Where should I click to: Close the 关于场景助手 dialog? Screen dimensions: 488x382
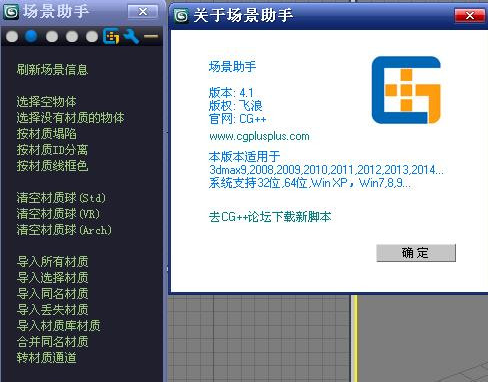pyautogui.click(x=470, y=15)
